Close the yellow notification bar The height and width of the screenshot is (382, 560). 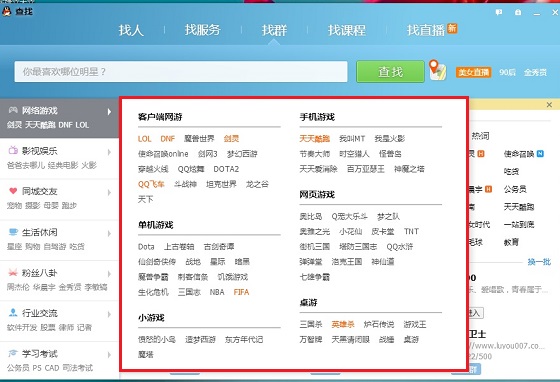coord(549,105)
